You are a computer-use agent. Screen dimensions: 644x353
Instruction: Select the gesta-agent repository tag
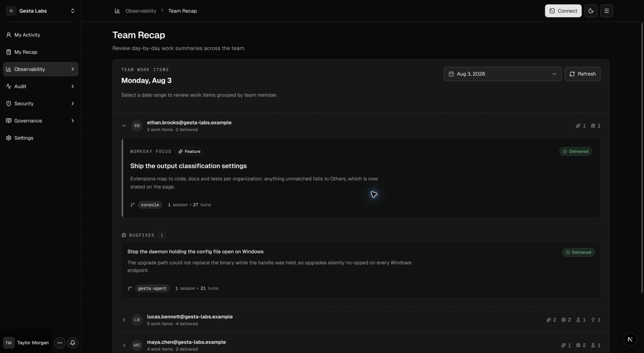coord(152,288)
